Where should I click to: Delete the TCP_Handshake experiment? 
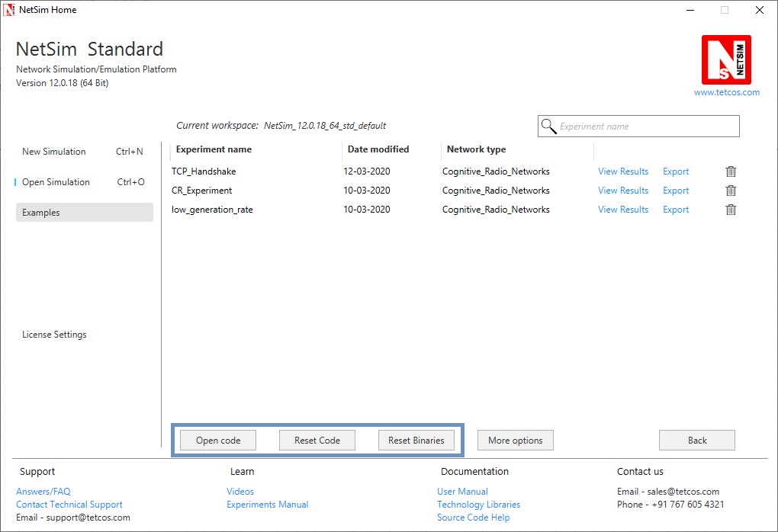[x=730, y=171]
